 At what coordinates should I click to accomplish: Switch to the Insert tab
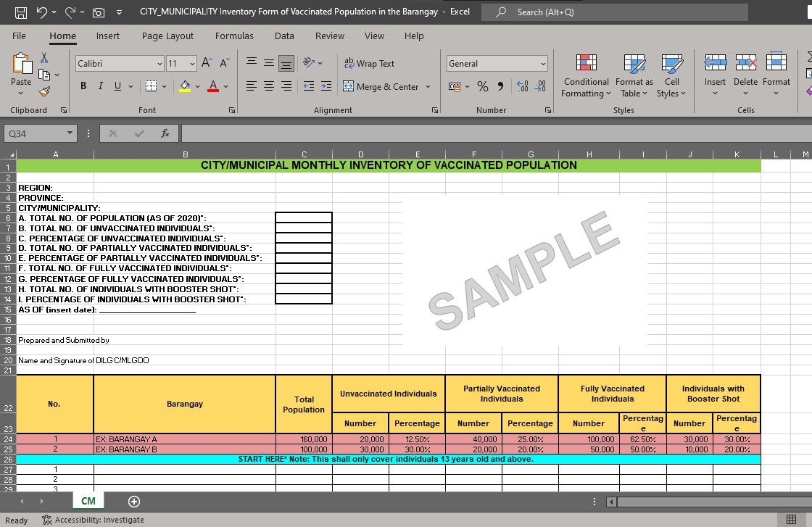tap(108, 36)
